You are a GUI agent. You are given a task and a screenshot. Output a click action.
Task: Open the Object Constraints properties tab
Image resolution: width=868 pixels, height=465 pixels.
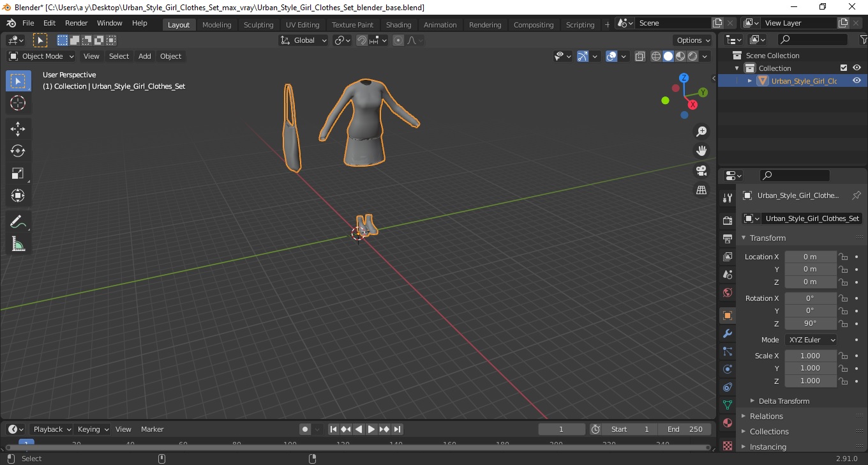728,387
